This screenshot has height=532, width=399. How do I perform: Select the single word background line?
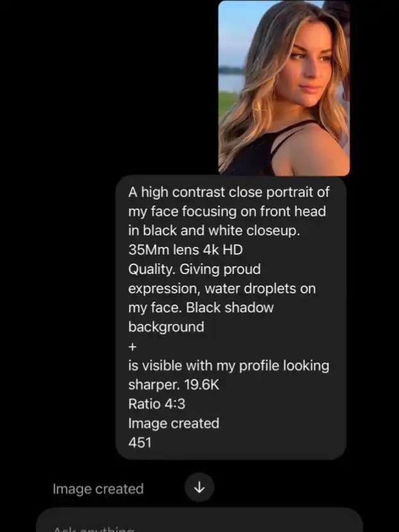point(166,327)
